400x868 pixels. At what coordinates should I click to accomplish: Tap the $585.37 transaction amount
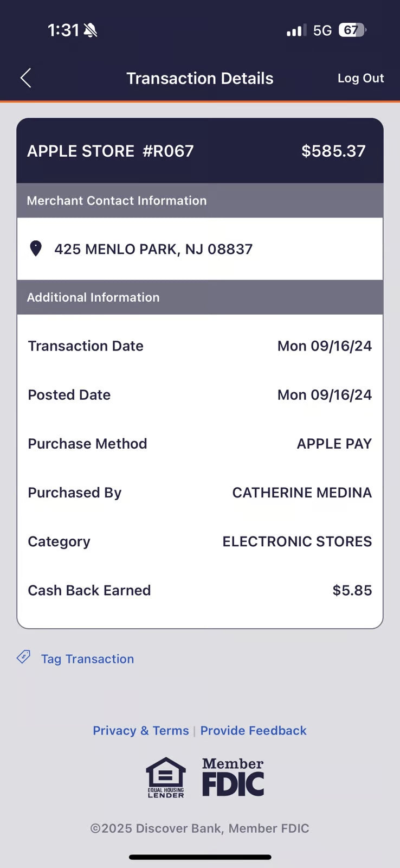coord(333,151)
